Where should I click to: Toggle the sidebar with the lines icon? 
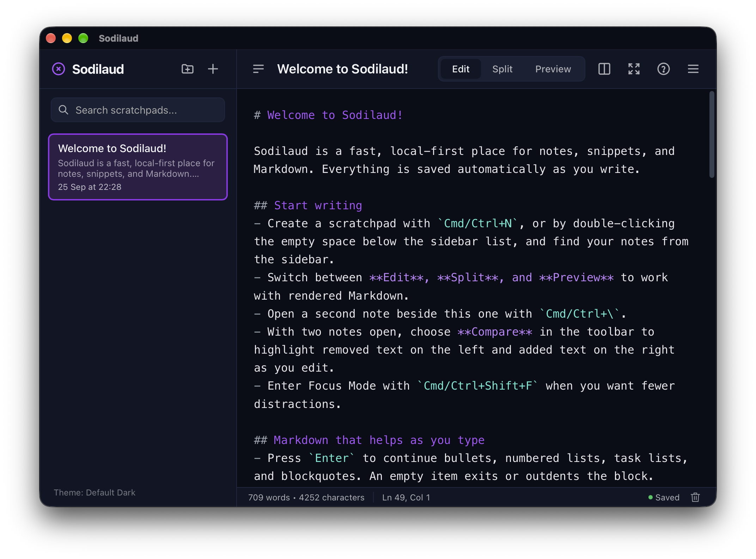[x=258, y=69]
